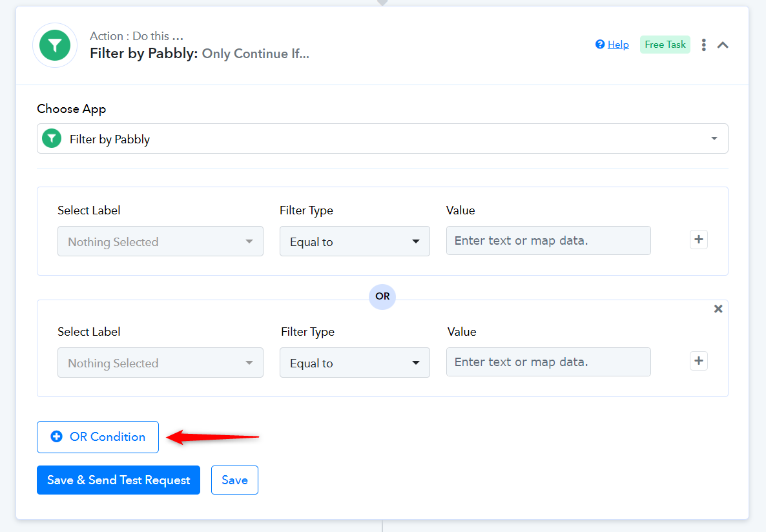Open second condition's Select Label dropdown
Screen dimensions: 766x532
(x=160, y=363)
